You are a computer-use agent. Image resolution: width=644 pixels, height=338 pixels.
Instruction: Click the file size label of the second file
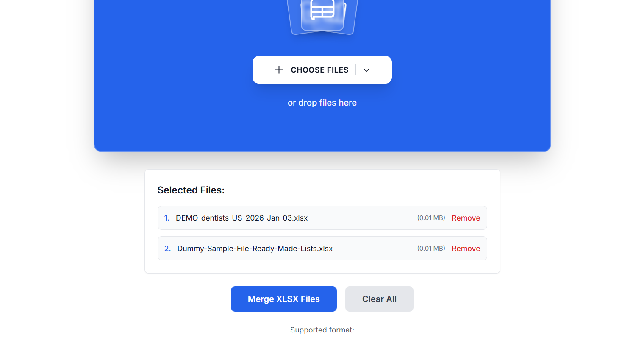(431, 248)
